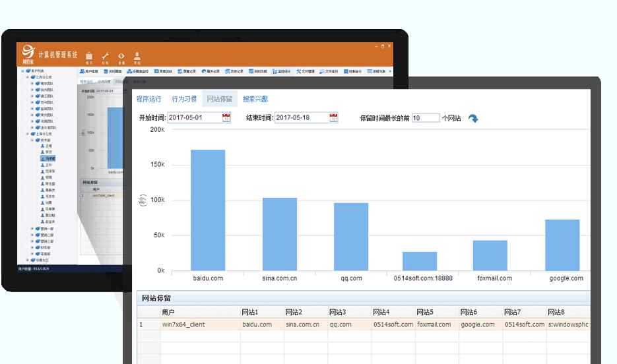This screenshot has height=364, width=617.
Task: Open 监控统计 in the back window toolbar
Action: tap(281, 71)
